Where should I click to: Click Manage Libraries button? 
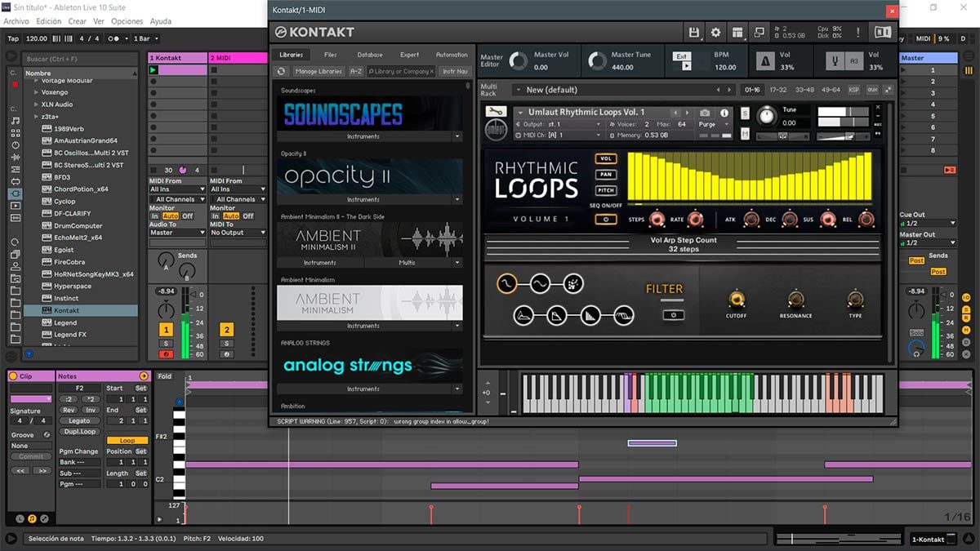click(318, 71)
